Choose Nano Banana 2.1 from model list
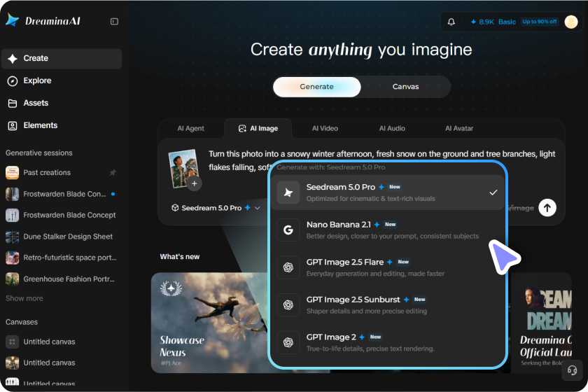Screen dimensions: 588x392 388,230
